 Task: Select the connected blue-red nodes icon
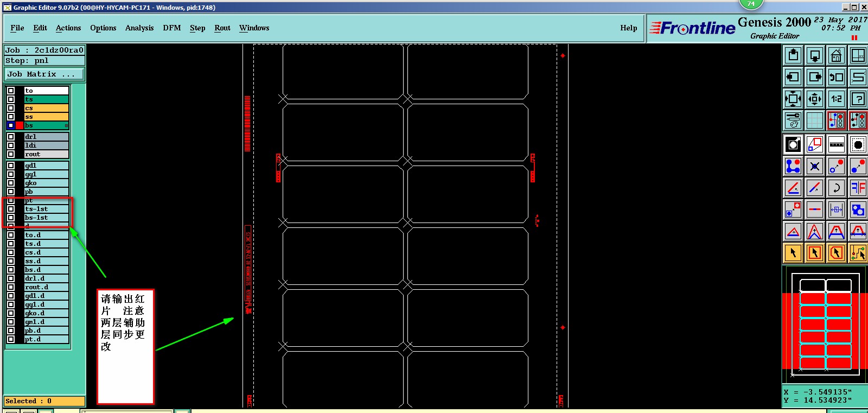click(x=793, y=167)
